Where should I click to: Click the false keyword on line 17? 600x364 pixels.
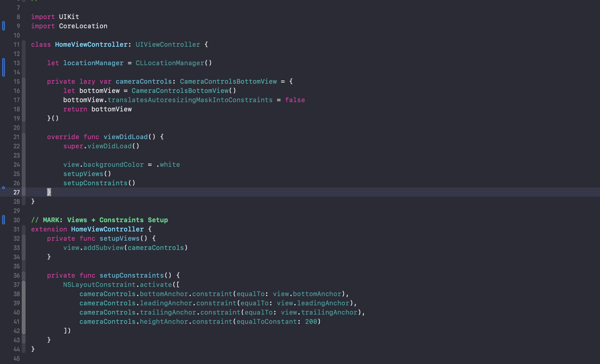pyautogui.click(x=295, y=100)
